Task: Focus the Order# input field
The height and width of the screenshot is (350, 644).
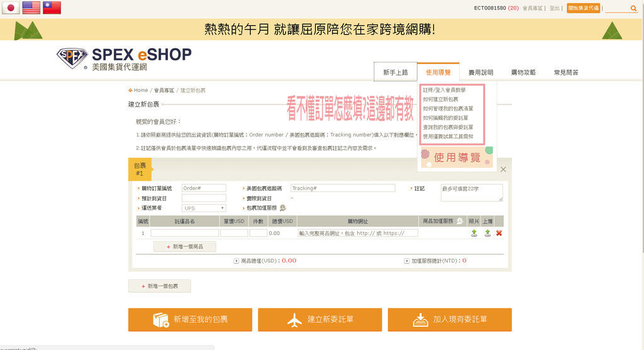Action: click(x=204, y=188)
